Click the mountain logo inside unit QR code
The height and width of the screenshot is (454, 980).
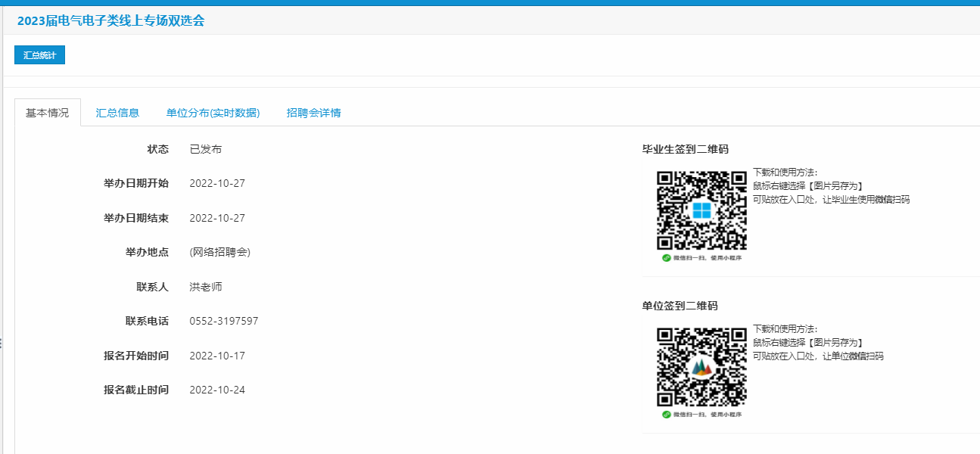702,368
